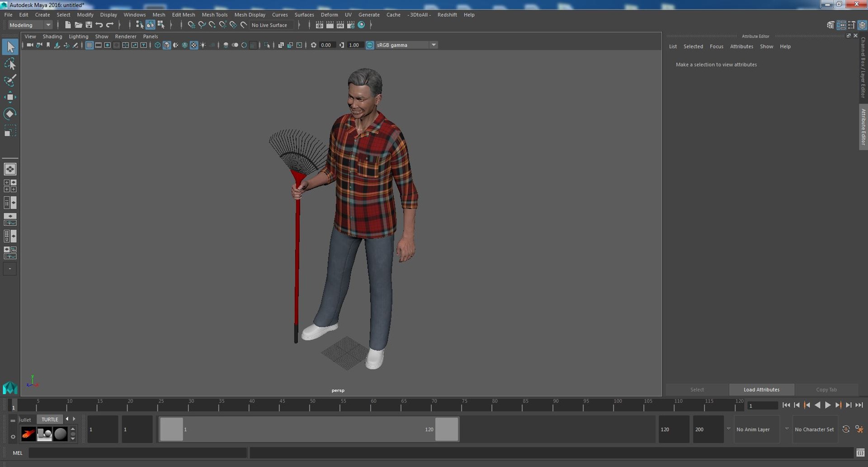The width and height of the screenshot is (868, 467).
Task: Click the IPR render icon
Action: (340, 25)
